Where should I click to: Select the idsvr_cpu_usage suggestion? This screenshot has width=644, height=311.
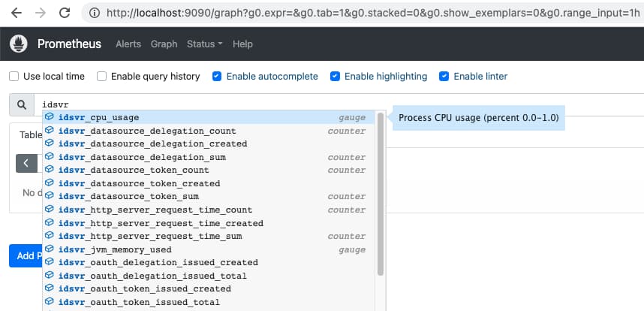(x=209, y=117)
